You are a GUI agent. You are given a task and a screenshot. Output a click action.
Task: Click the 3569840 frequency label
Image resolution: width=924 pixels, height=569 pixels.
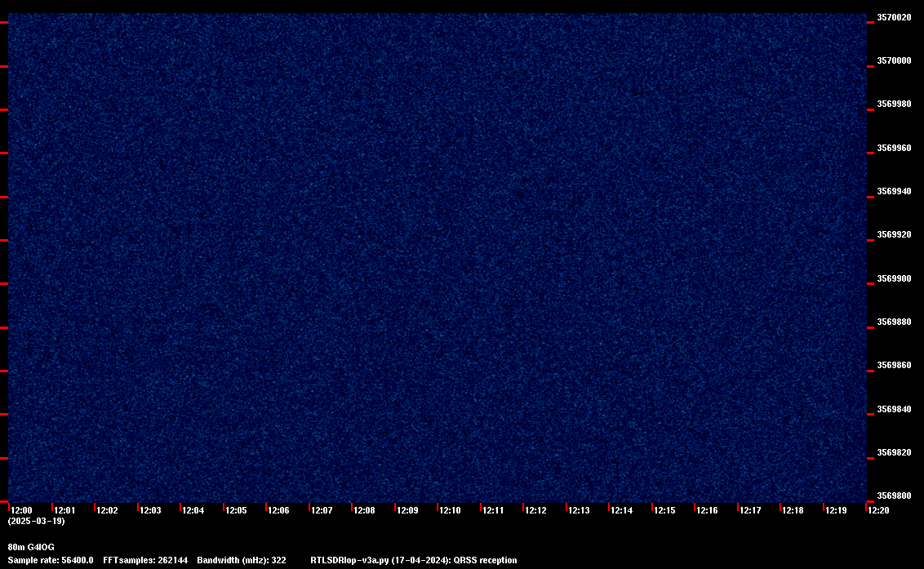coord(894,409)
